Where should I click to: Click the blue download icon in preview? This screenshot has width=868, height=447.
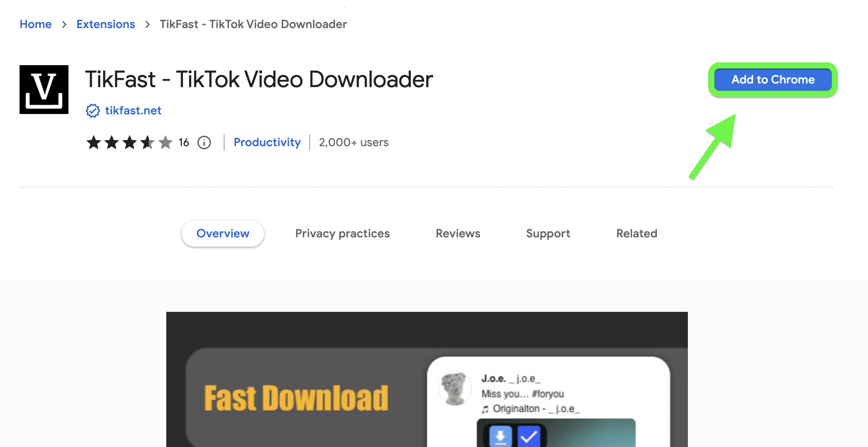[x=500, y=437]
